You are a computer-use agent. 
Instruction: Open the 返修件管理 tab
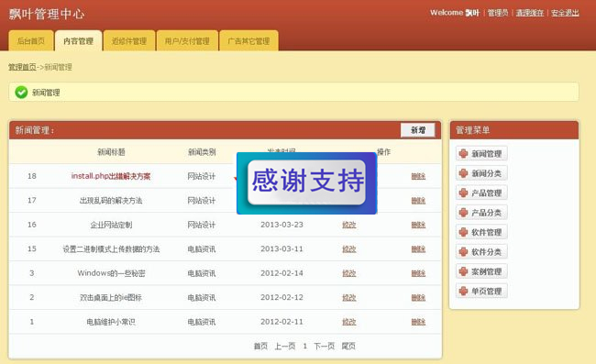pyautogui.click(x=129, y=40)
